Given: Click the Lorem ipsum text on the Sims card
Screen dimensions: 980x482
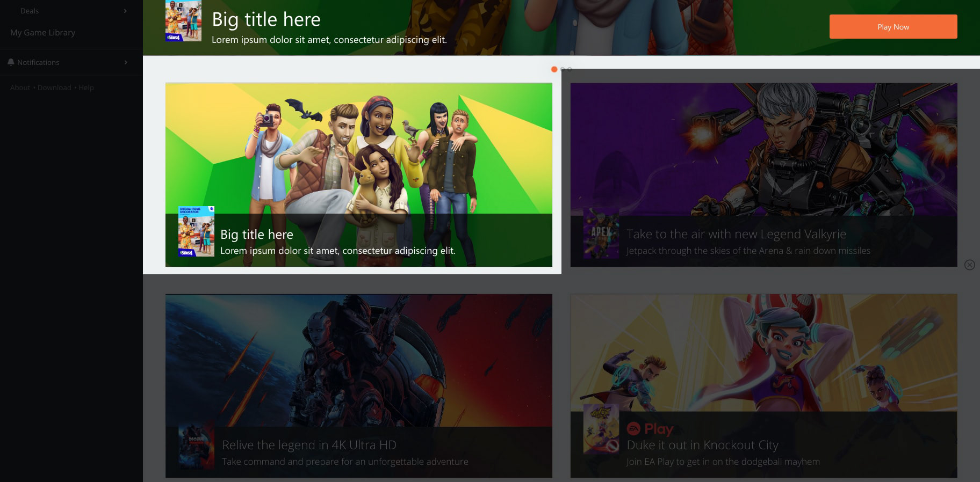Looking at the screenshot, I should point(338,251).
